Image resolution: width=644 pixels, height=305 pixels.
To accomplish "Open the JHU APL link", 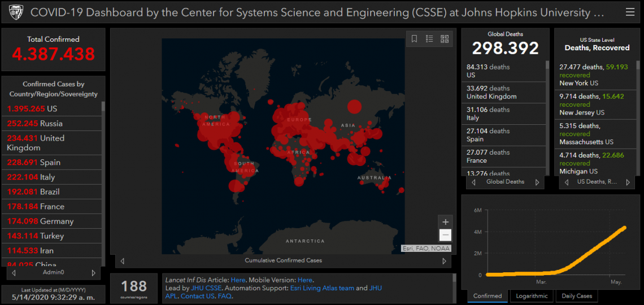I will (376, 288).
